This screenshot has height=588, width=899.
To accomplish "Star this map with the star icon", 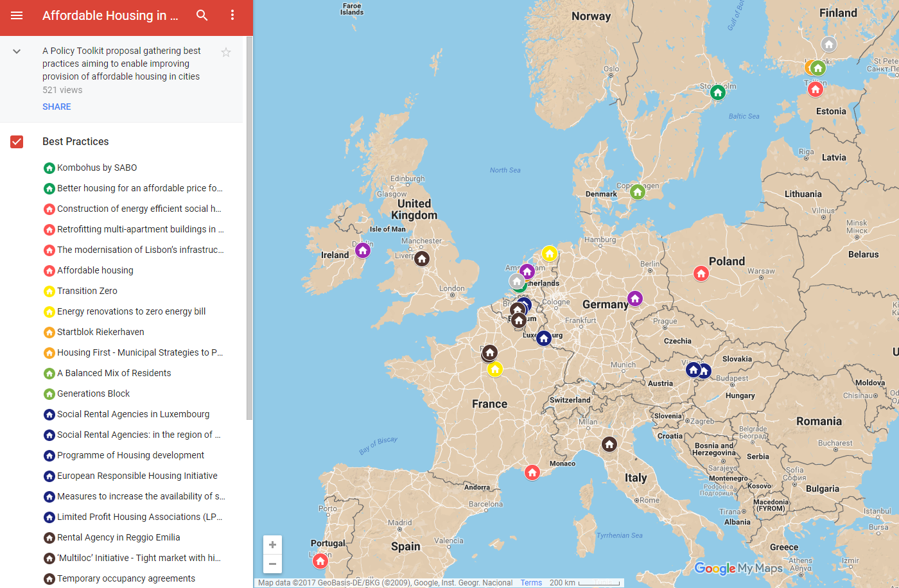I will (x=226, y=52).
